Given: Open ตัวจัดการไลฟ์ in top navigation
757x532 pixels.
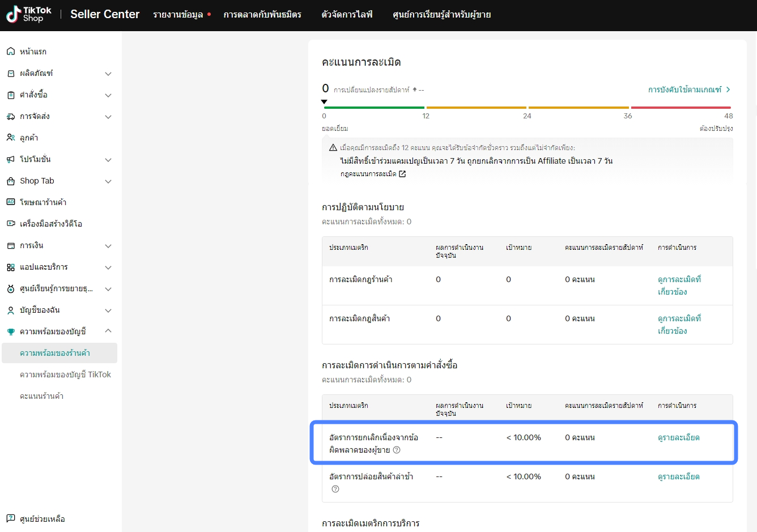Looking at the screenshot, I should [347, 14].
